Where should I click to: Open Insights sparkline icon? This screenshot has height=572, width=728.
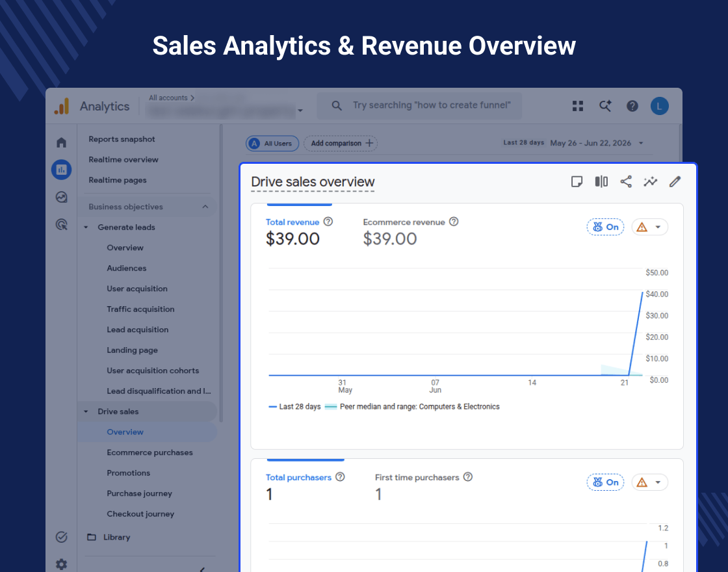651,181
